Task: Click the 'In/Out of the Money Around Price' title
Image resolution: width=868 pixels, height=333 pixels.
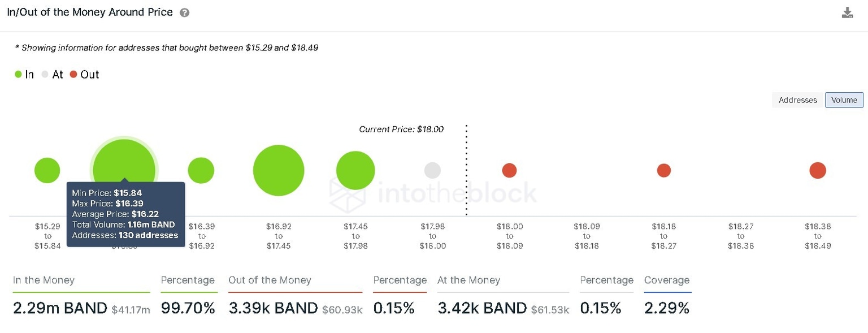Action: click(89, 11)
